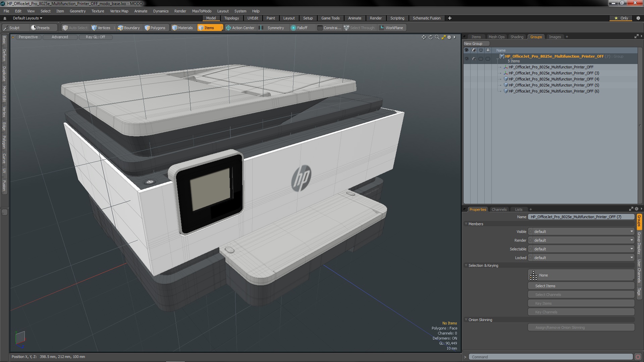
Task: Click the Command input field
Action: 550,357
